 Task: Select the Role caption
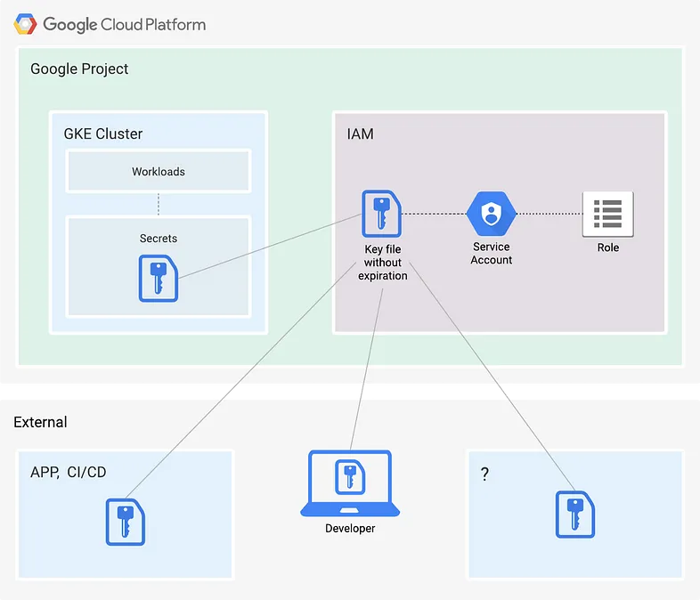(x=608, y=247)
